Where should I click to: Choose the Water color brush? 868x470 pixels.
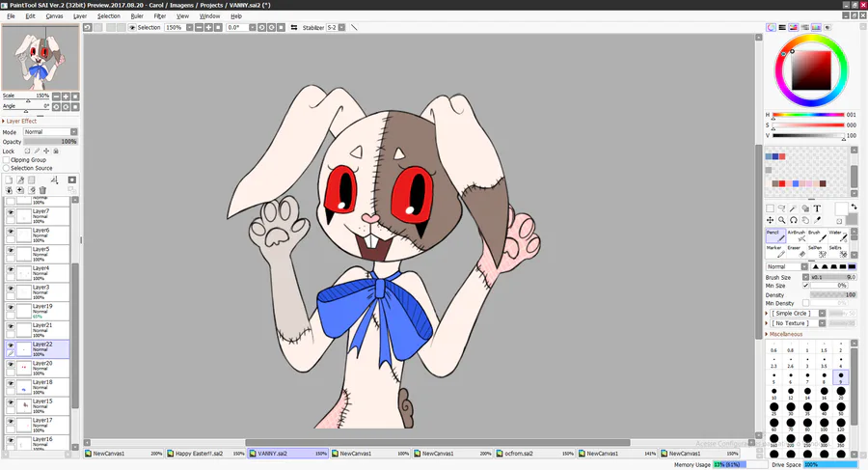coord(837,235)
